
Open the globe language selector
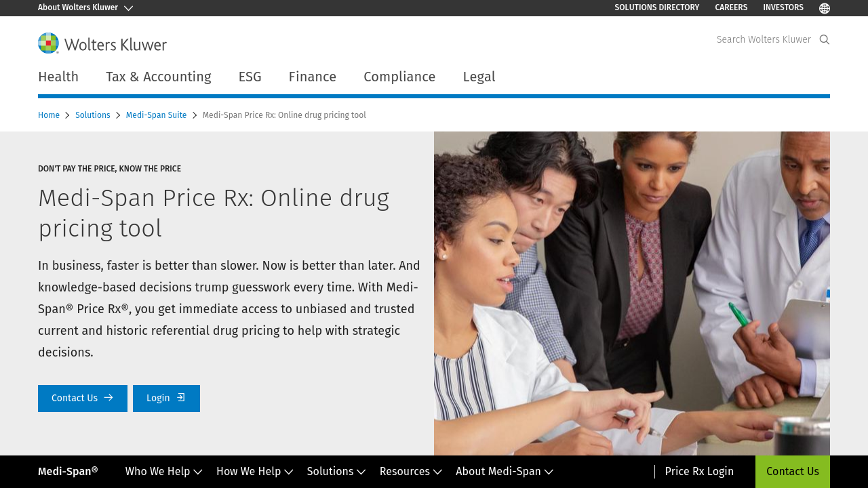(825, 8)
